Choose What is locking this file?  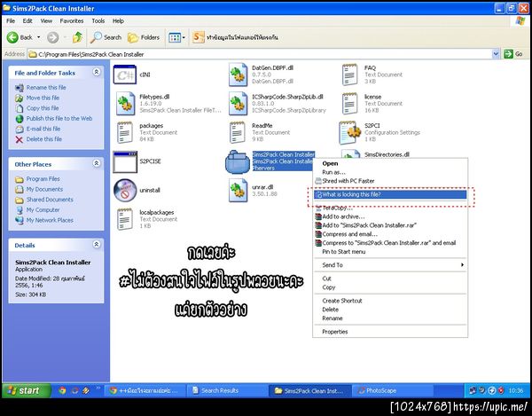point(390,194)
